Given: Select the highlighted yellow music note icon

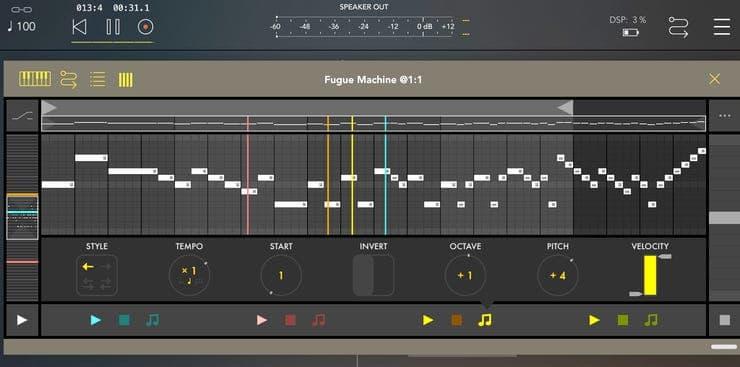Looking at the screenshot, I should tap(485, 320).
